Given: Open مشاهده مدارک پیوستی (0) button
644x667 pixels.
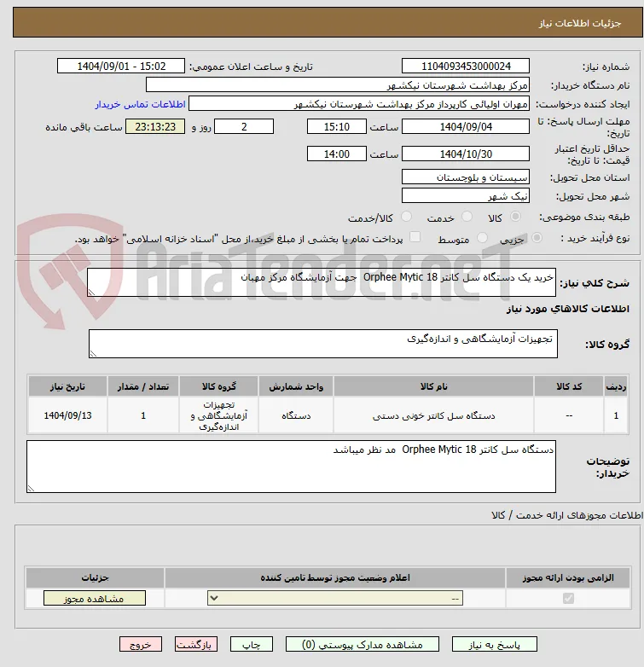Looking at the screenshot, I should (363, 645).
